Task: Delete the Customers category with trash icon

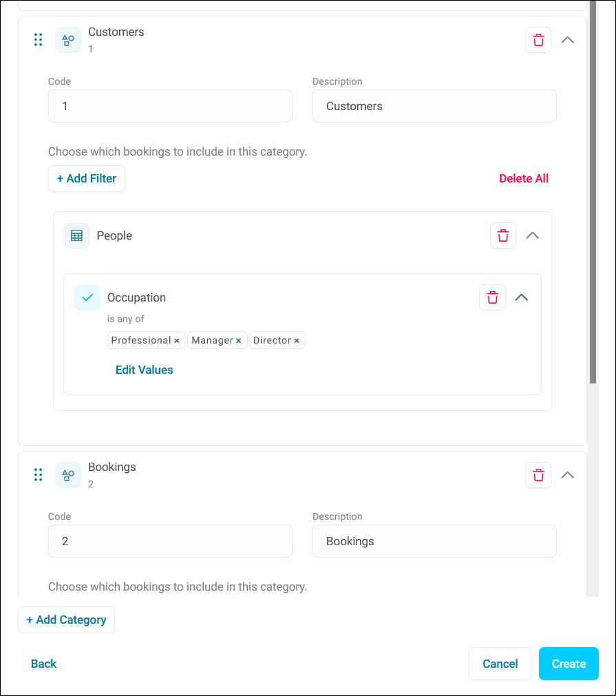Action: (x=538, y=41)
